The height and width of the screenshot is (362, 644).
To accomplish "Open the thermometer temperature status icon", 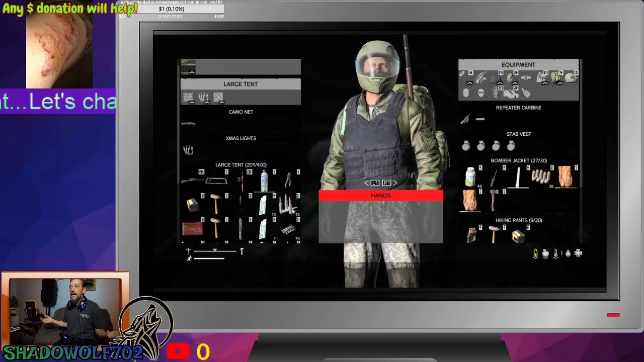I will (556, 254).
